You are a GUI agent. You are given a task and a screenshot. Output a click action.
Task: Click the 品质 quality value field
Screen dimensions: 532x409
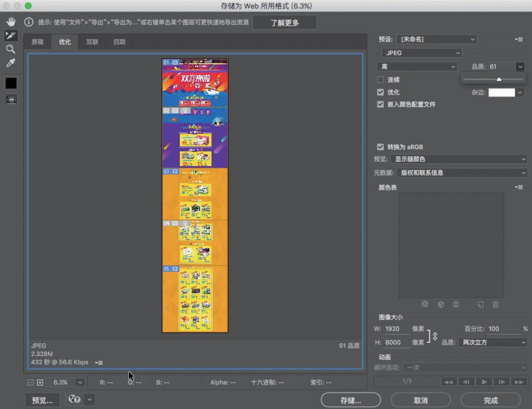[502, 67]
